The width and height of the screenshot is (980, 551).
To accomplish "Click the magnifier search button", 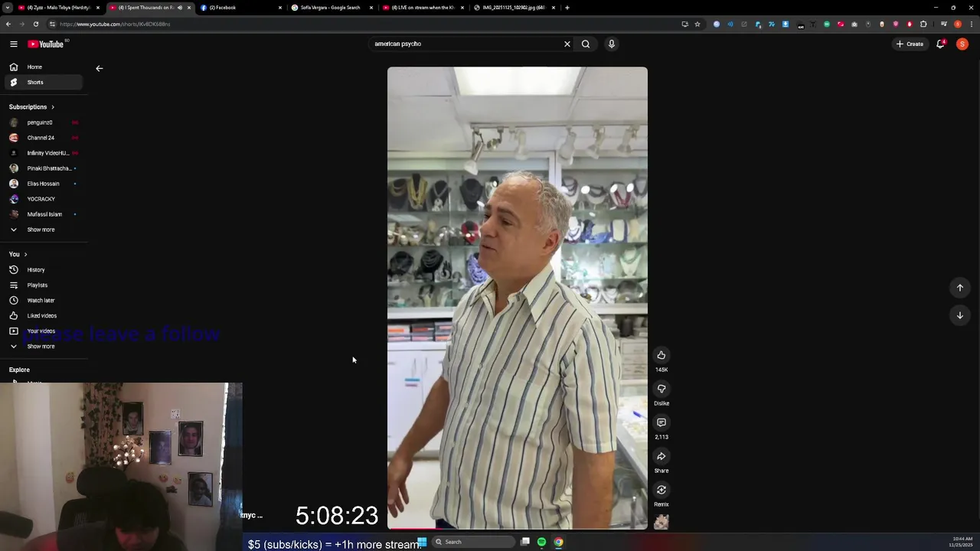I will (x=586, y=44).
